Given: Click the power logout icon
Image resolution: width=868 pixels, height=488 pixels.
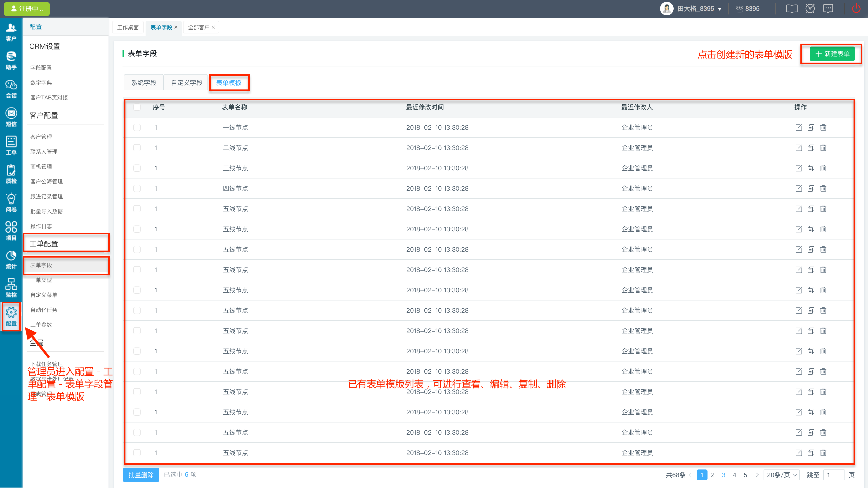Looking at the screenshot, I should tap(856, 8).
